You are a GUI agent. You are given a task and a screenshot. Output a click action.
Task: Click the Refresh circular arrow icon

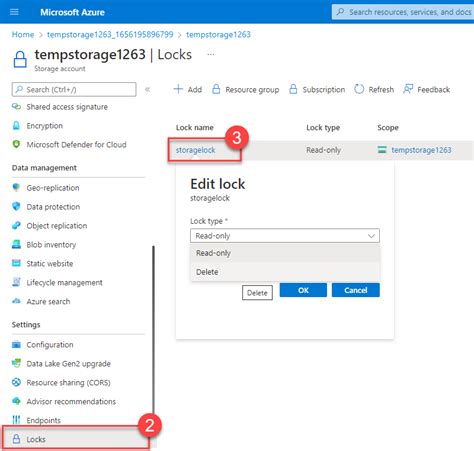coord(359,89)
